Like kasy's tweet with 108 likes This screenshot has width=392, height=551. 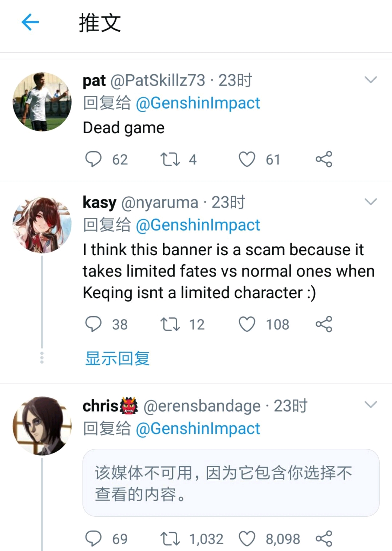pyautogui.click(x=247, y=324)
